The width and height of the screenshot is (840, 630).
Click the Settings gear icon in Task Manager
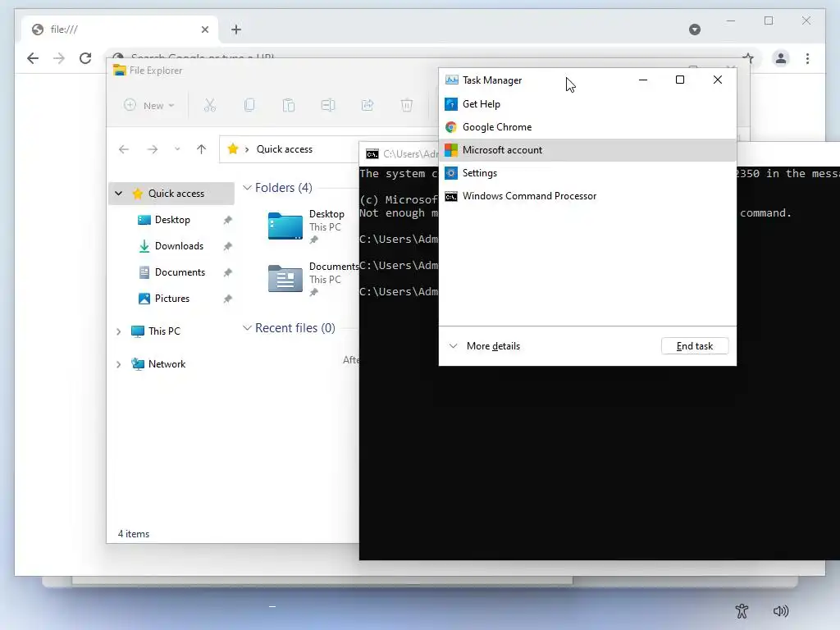click(x=451, y=173)
